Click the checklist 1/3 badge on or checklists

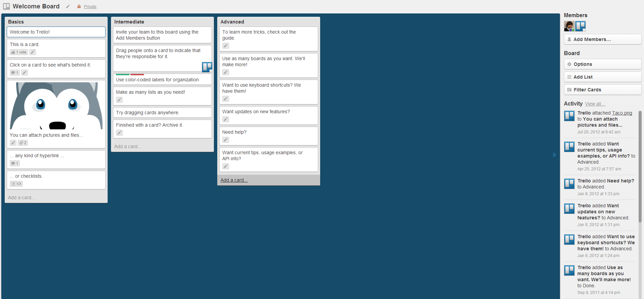[x=16, y=184]
